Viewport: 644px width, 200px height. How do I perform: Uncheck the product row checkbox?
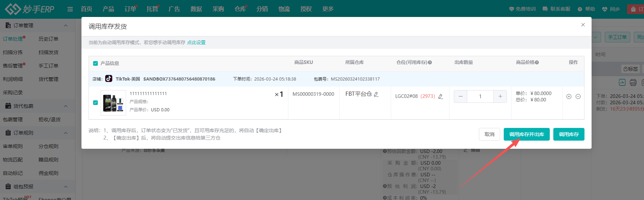click(x=95, y=102)
